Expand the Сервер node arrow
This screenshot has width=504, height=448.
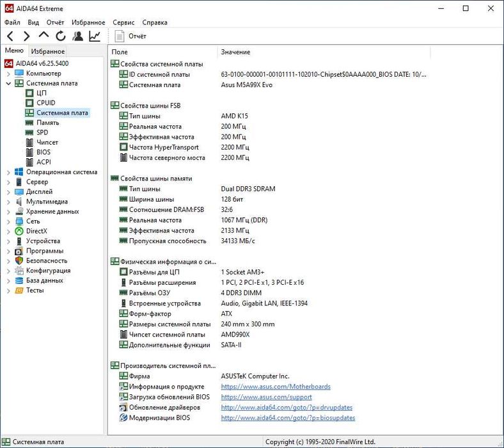8,182
